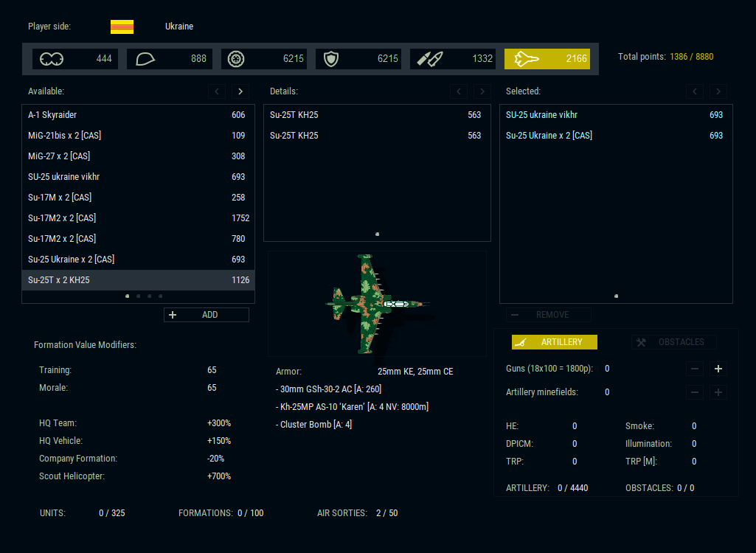Click the second page dot under Available list
The image size is (756, 553).
pos(139,296)
